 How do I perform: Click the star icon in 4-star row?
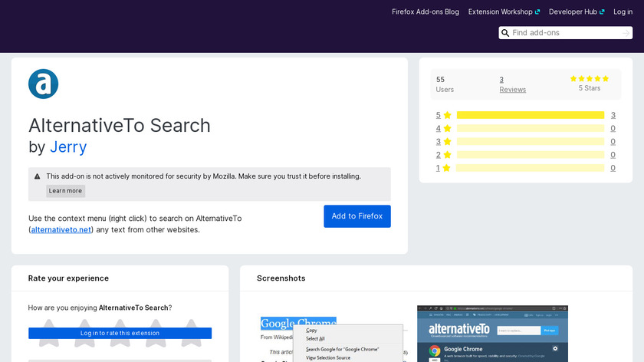click(447, 129)
